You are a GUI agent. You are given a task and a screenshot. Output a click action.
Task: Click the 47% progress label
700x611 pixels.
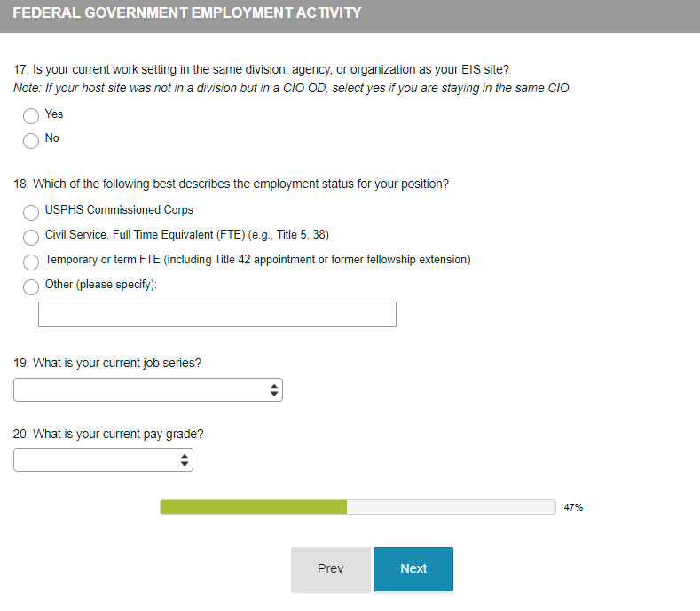coord(573,507)
